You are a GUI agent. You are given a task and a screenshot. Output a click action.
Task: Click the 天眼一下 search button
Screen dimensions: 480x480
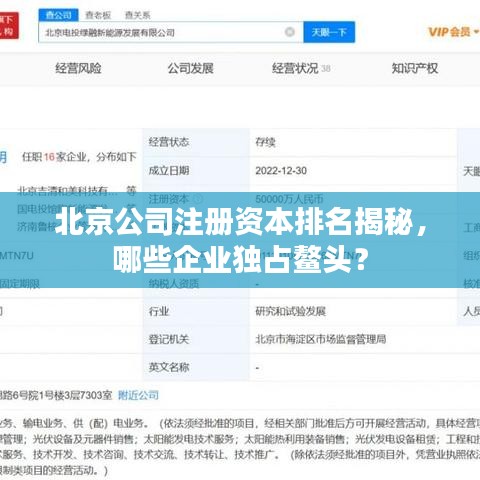click(x=329, y=32)
